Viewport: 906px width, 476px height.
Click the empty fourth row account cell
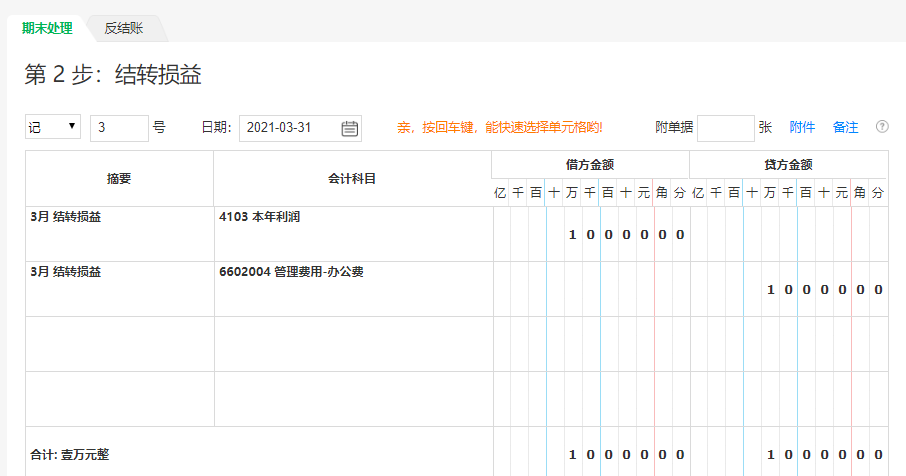[x=353, y=399]
